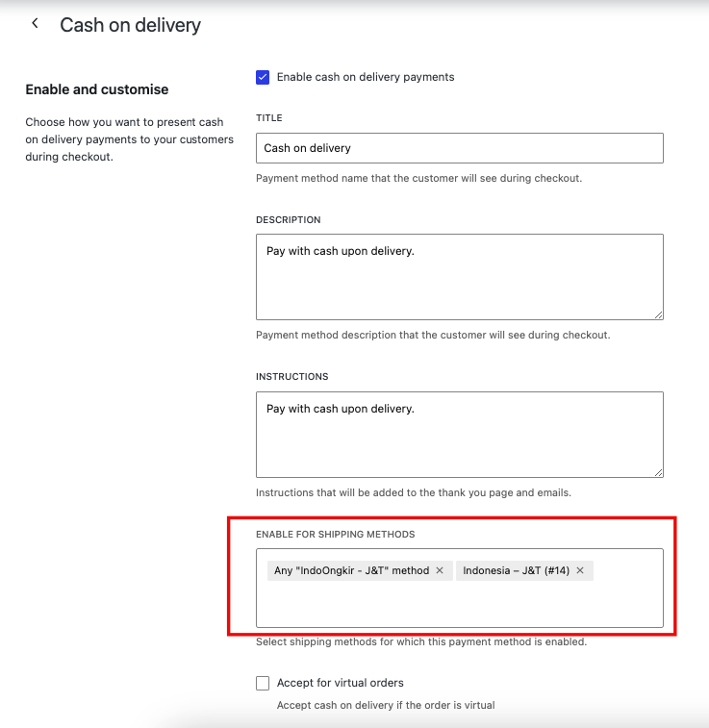Remove the Indonesia – J&T (#14) tag
Viewport: 709px width, 728px height.
(580, 570)
